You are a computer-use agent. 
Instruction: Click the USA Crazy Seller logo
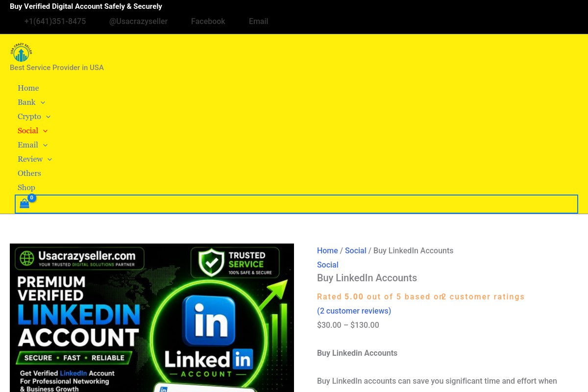pos(21,52)
